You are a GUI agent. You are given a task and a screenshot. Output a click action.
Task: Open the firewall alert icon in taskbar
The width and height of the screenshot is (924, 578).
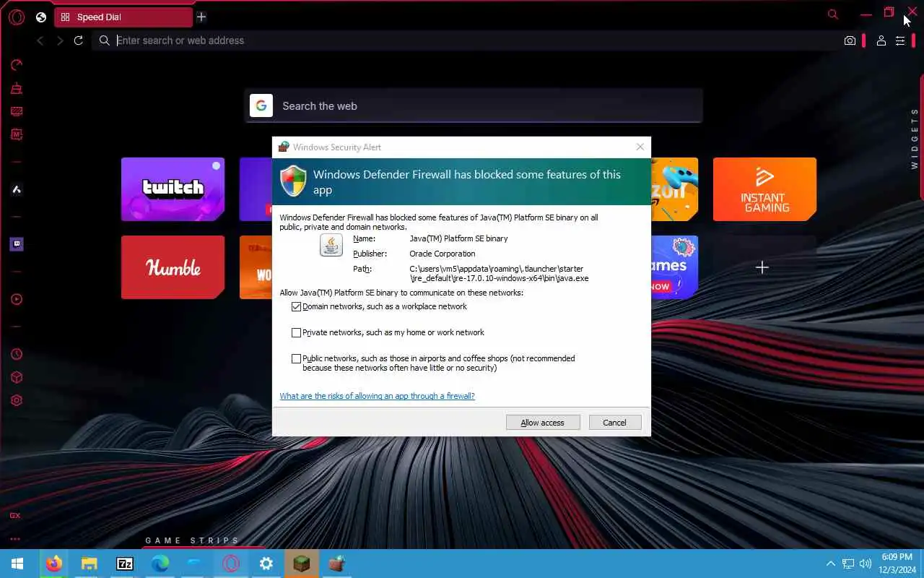pos(336,564)
